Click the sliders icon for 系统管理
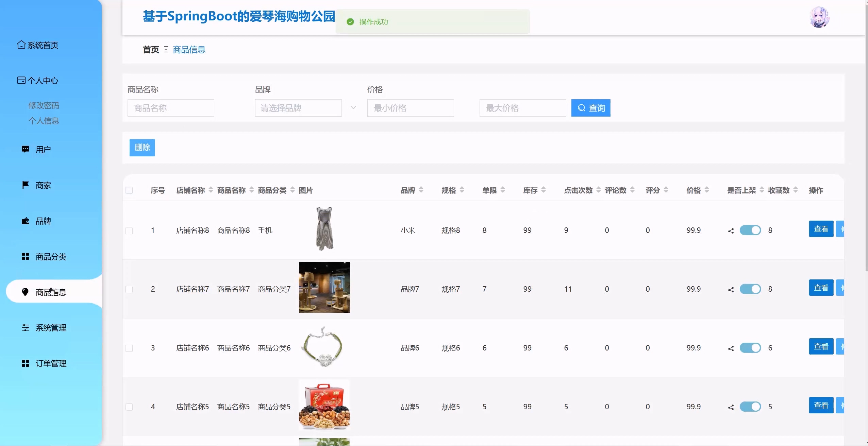Image resolution: width=868 pixels, height=446 pixels. (26, 328)
